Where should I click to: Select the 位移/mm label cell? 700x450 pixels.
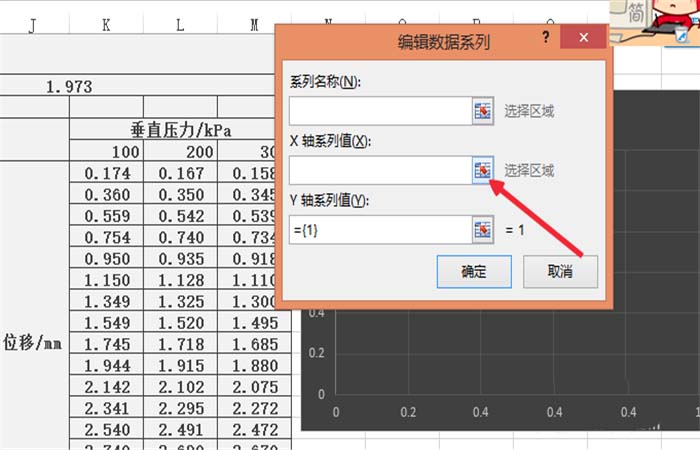click(x=34, y=342)
